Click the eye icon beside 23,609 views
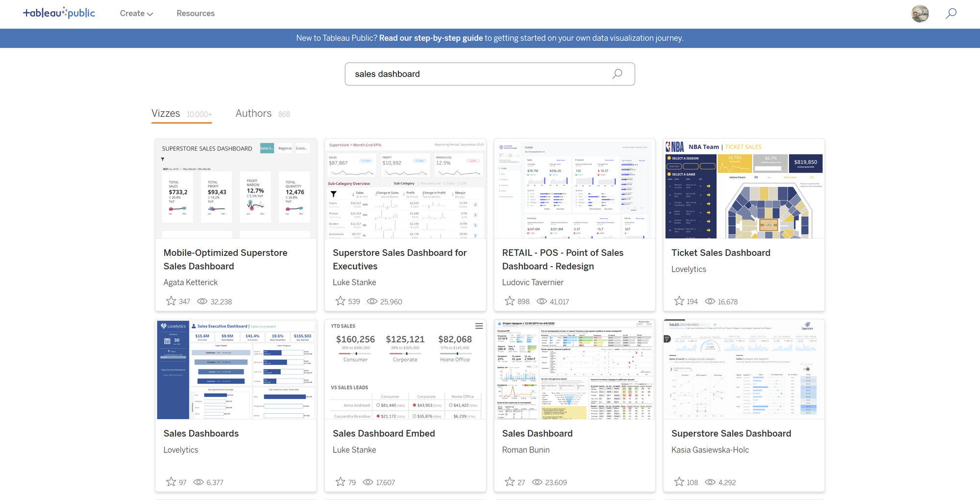This screenshot has width=980, height=500. 537,482
